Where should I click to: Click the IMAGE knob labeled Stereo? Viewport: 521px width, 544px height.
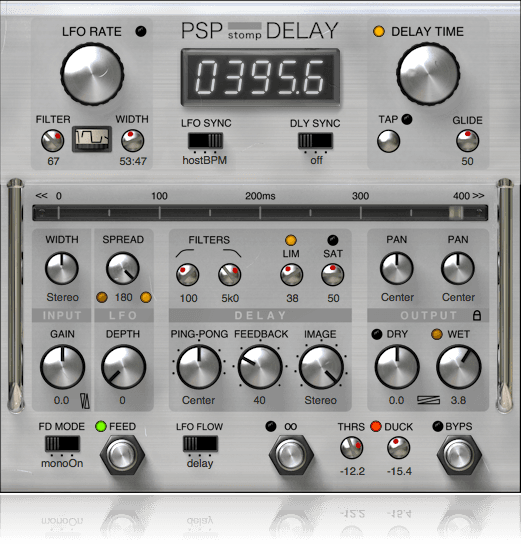click(321, 367)
